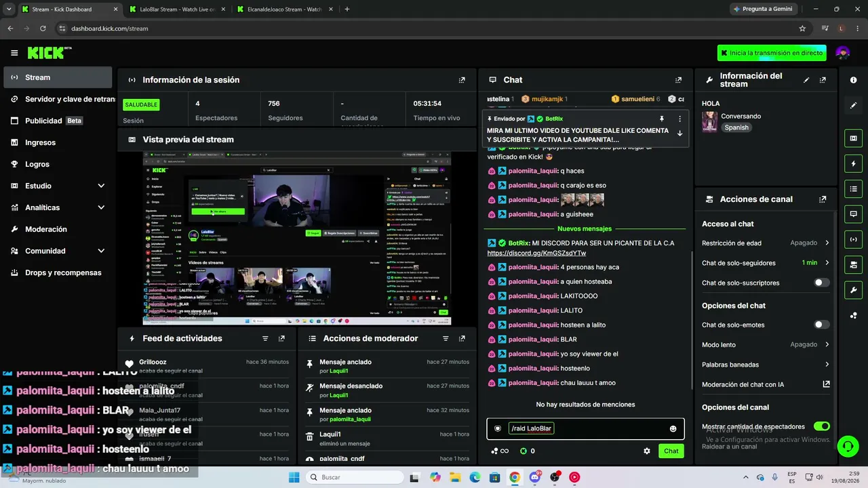
Task: Filter the Acciones de moderador list
Action: [446, 338]
